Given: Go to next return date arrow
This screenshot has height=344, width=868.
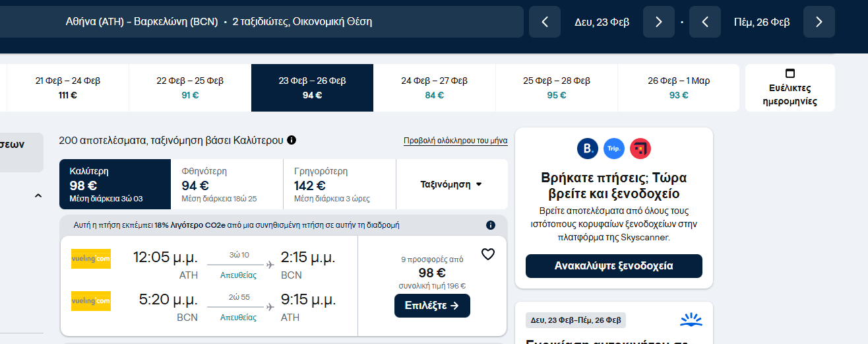Looking at the screenshot, I should click(819, 22).
